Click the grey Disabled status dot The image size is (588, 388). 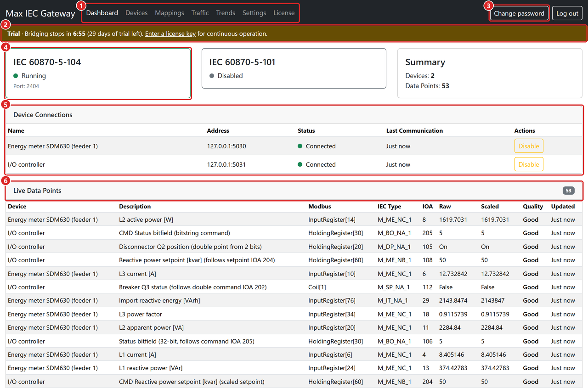coord(212,76)
